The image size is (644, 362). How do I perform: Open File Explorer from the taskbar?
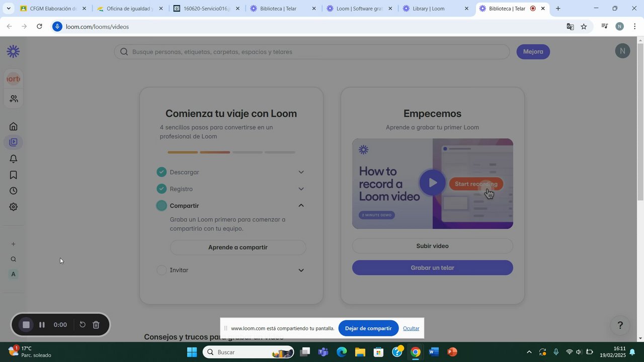click(360, 352)
